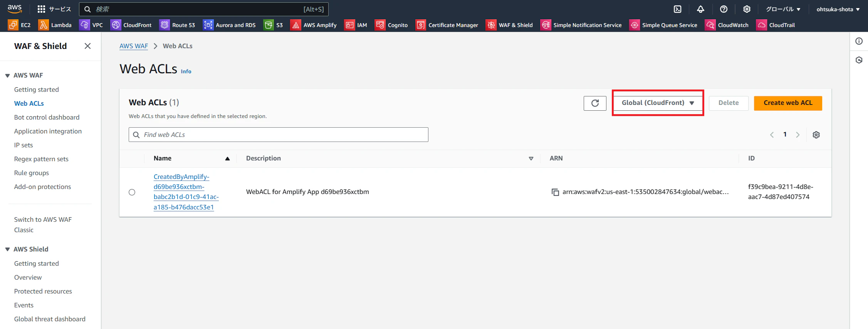
Task: Open Global threat dashboard
Action: click(x=50, y=319)
